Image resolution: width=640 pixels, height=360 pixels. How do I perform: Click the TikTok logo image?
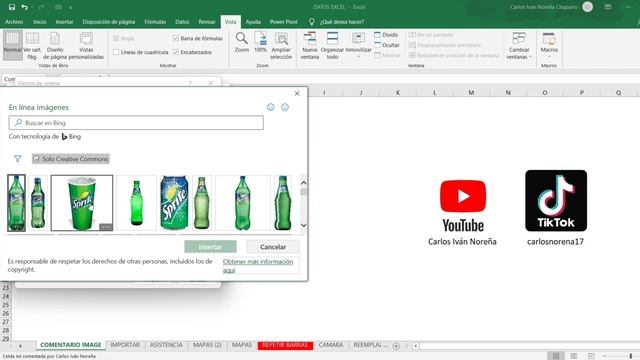tap(556, 200)
